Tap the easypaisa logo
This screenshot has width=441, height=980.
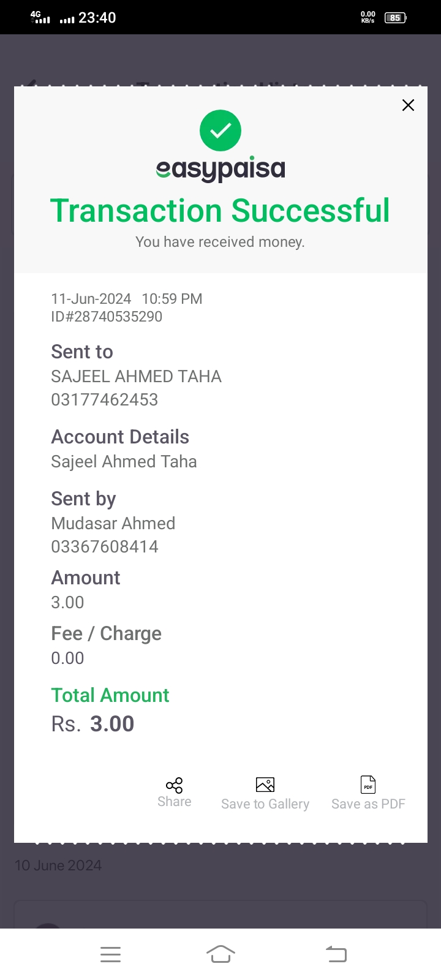click(x=221, y=169)
